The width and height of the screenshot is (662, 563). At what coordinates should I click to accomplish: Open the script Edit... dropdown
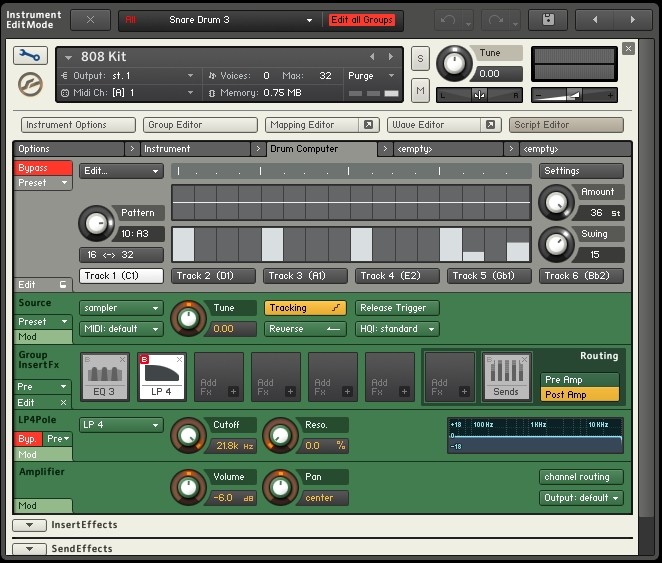[x=121, y=171]
